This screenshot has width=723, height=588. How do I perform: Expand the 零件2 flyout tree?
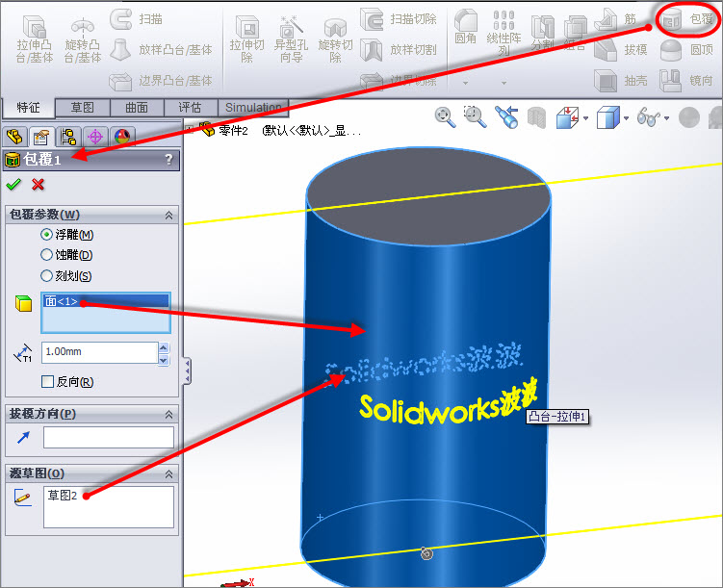tap(189, 130)
